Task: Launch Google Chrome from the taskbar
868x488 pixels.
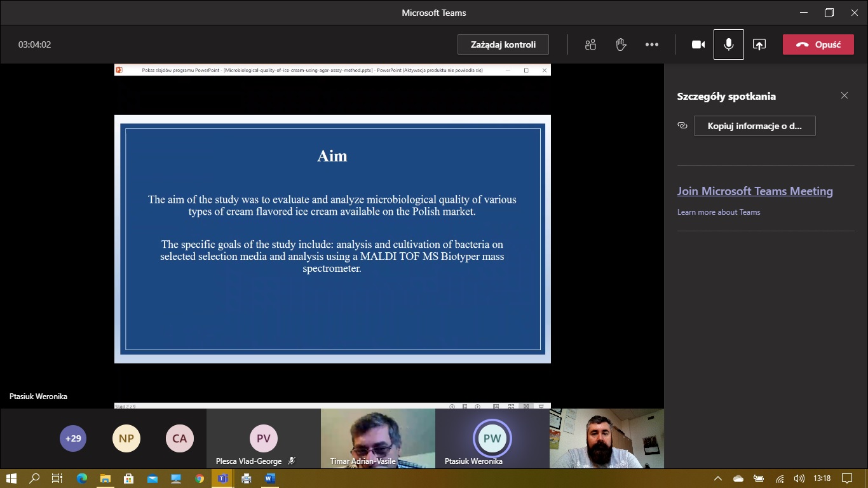Action: tap(200, 478)
